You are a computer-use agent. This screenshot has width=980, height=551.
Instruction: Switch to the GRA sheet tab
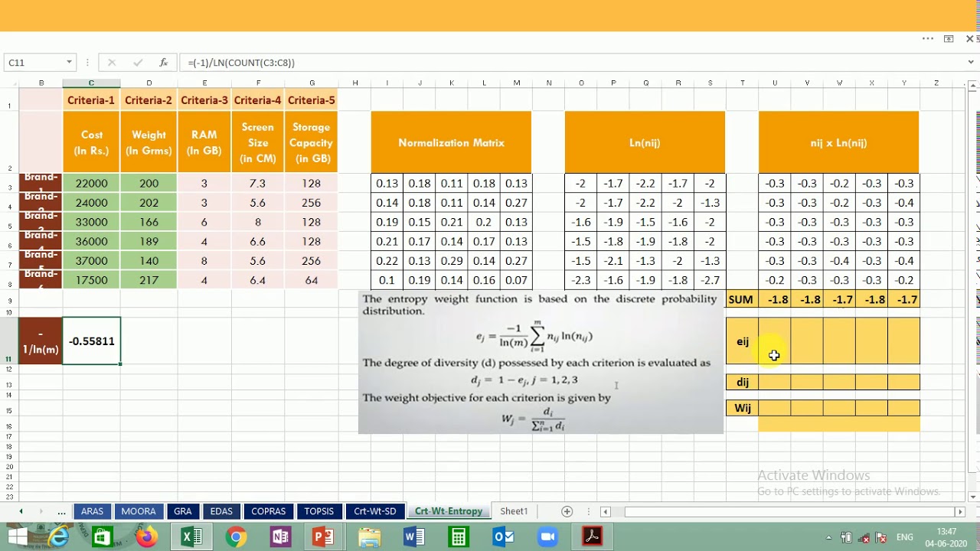(182, 511)
